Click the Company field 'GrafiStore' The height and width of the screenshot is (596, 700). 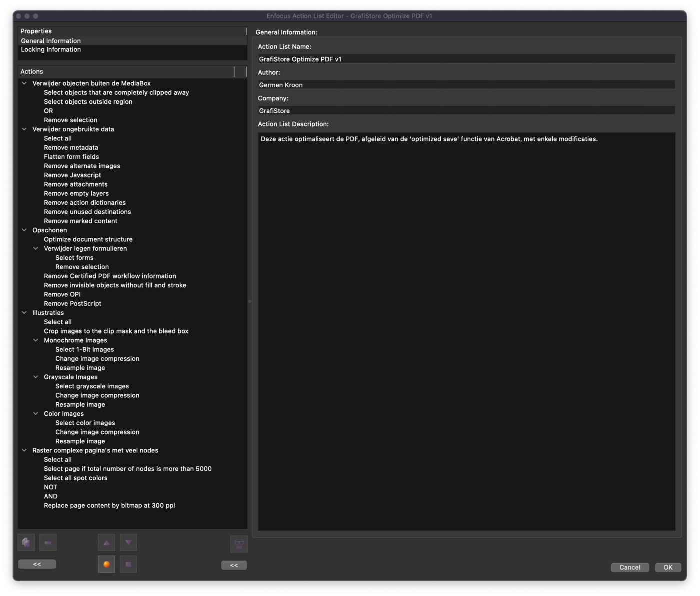[x=466, y=111]
